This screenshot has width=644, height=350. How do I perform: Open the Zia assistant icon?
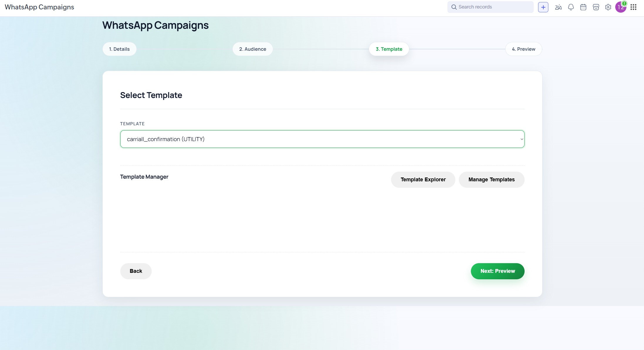(558, 7)
